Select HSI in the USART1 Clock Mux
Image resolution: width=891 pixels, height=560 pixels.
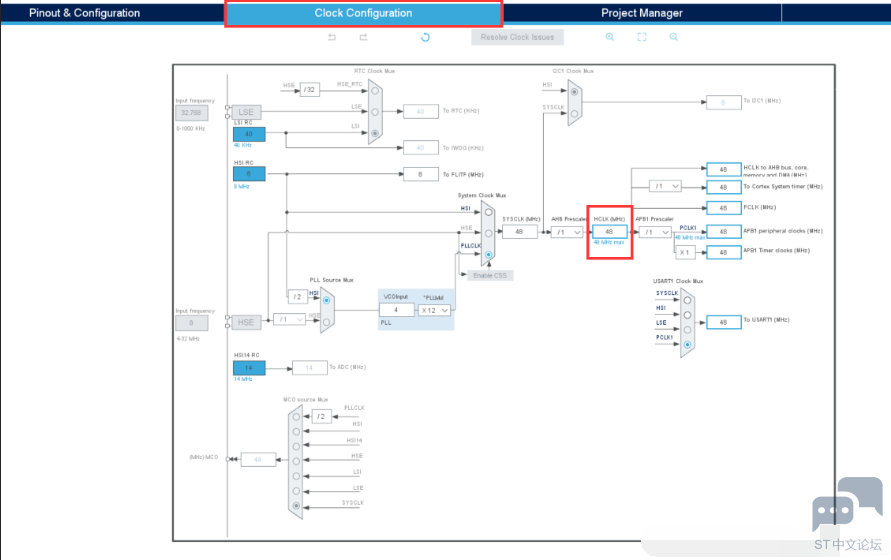688,315
